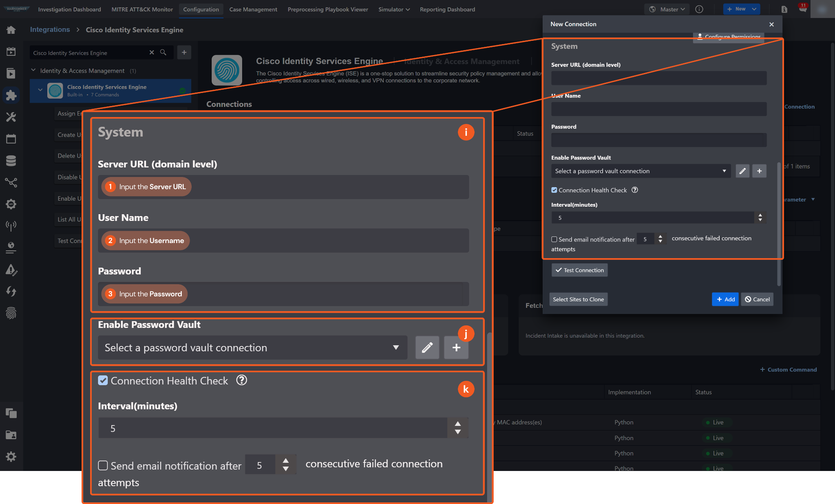Open the MITRE ATT&CK Monitor tab
The width and height of the screenshot is (835, 504).
(x=142, y=9)
